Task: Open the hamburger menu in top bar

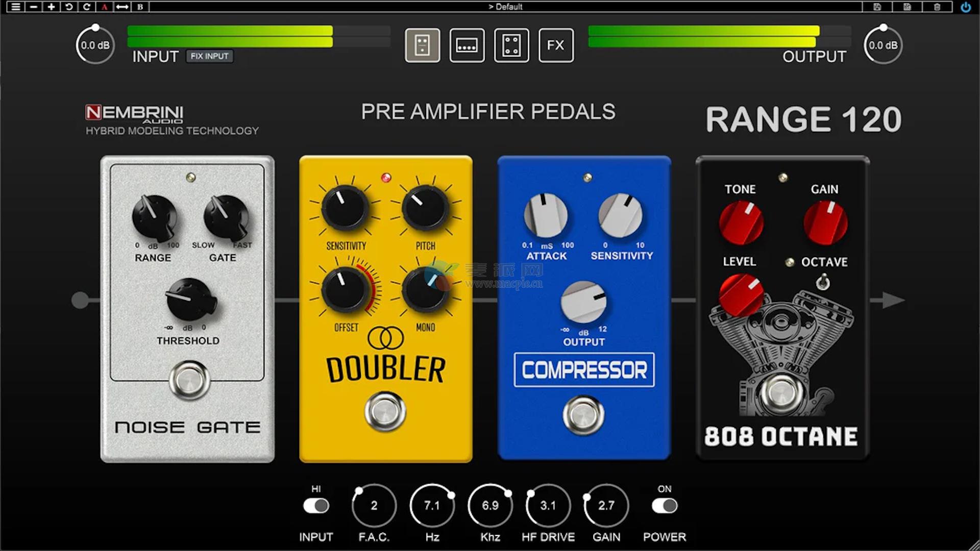Action: coord(16,7)
